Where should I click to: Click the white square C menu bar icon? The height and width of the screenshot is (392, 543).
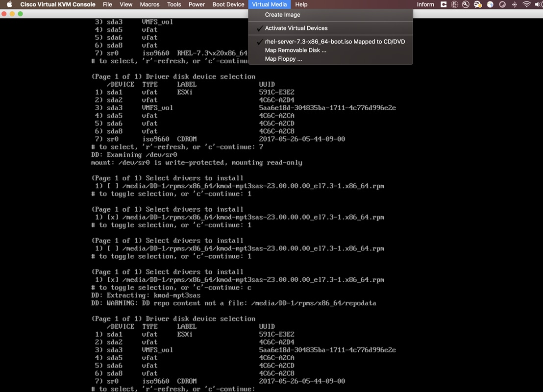(x=444, y=4)
